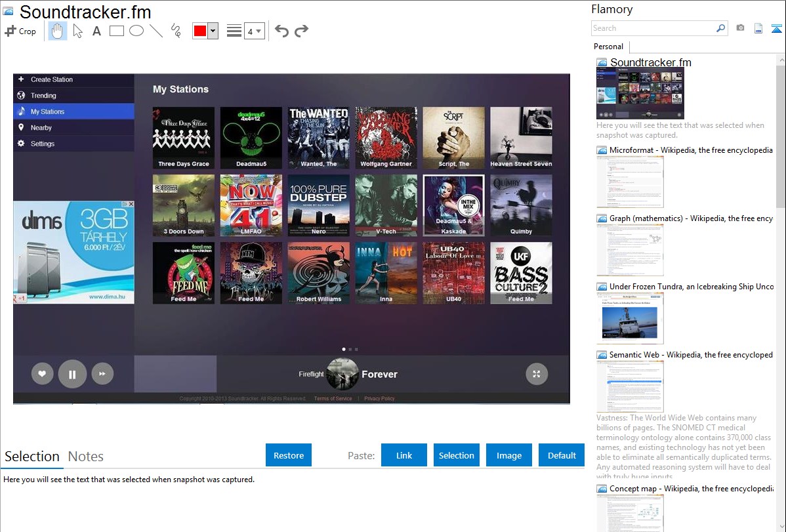Click the camera snapshot icon

click(740, 28)
